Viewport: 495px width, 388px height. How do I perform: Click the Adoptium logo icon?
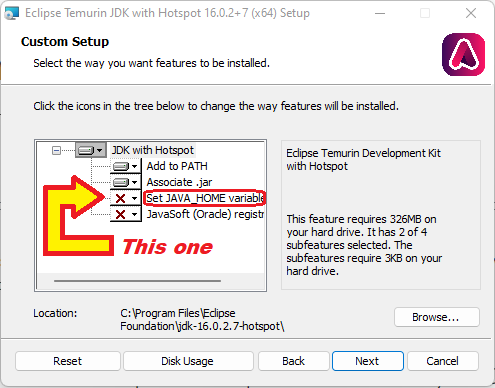[x=464, y=54]
